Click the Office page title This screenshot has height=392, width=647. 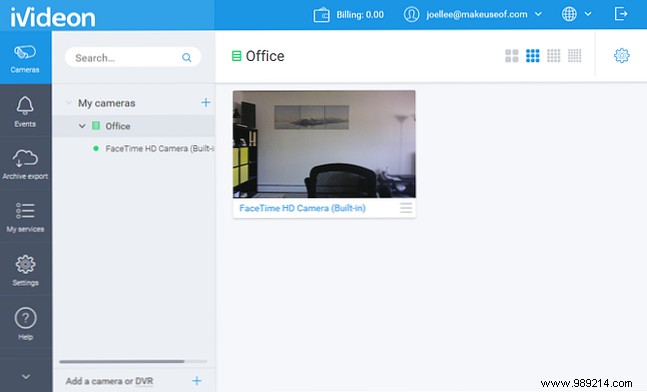(x=265, y=56)
